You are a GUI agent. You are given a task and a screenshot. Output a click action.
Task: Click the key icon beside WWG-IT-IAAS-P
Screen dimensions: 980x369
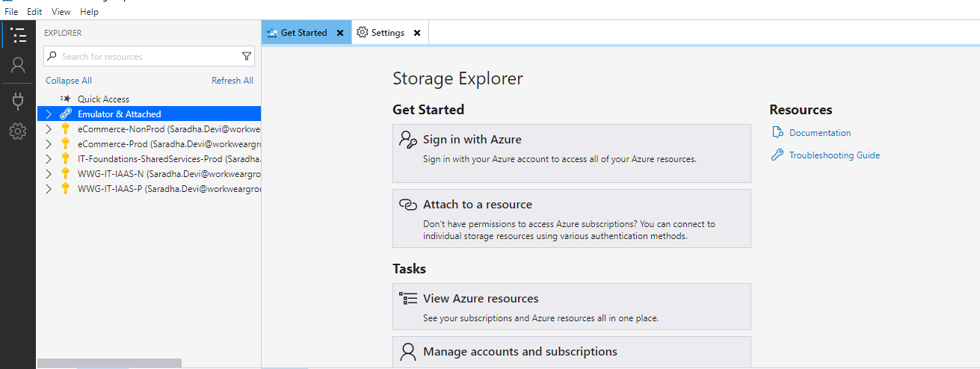point(66,188)
